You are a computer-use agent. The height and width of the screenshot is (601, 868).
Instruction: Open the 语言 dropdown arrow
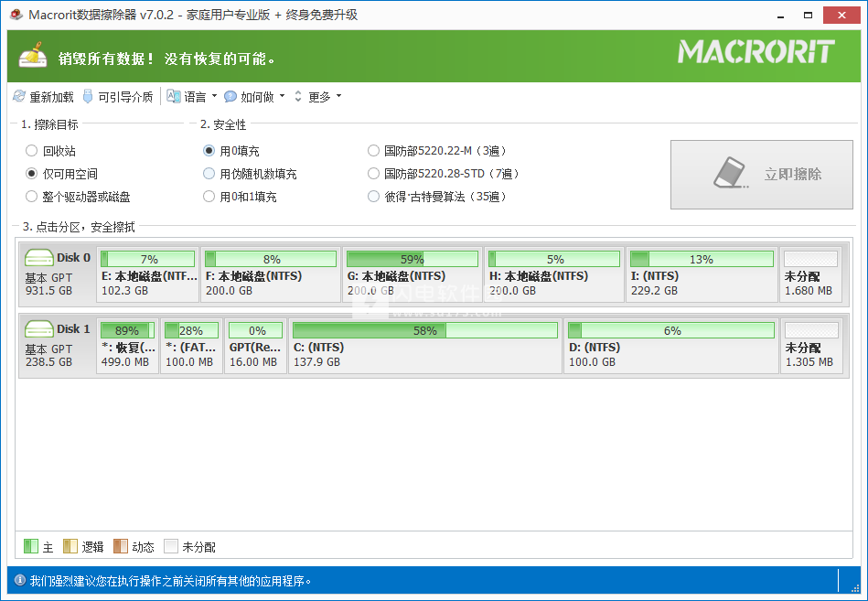coord(214,96)
